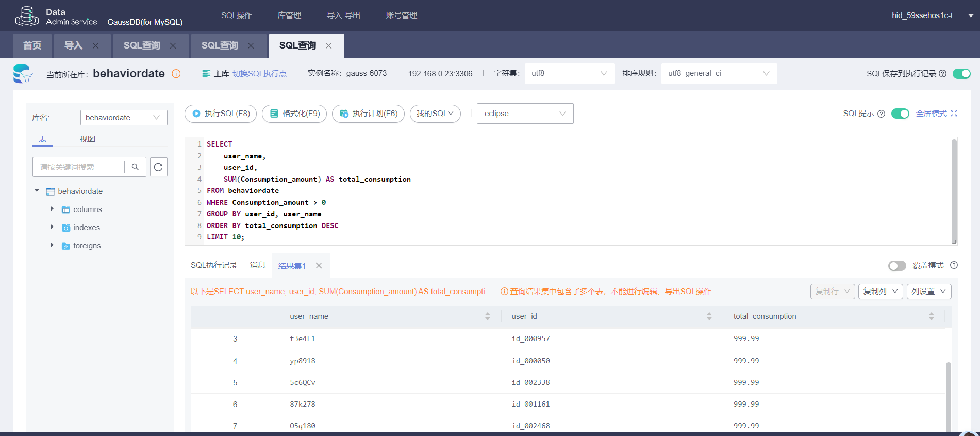980x436 pixels.
Task: Open the 导入·导出 menu
Action: (343, 15)
